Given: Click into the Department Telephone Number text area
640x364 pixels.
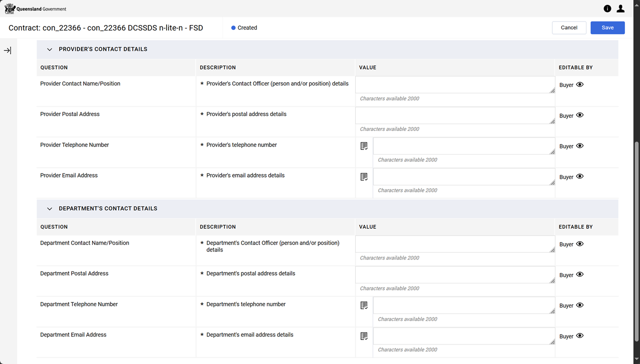Looking at the screenshot, I should coord(463,305).
